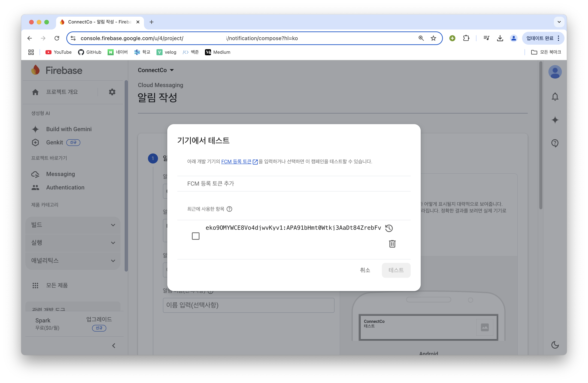
Task: Open the ConnectCo project dropdown
Action: (156, 70)
